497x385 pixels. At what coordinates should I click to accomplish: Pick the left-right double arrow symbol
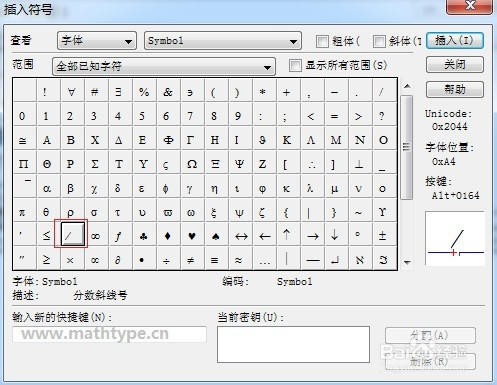(241, 236)
